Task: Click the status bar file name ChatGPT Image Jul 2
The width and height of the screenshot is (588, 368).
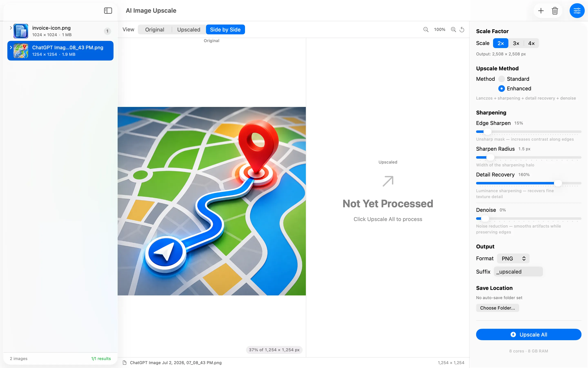Action: 176,363
